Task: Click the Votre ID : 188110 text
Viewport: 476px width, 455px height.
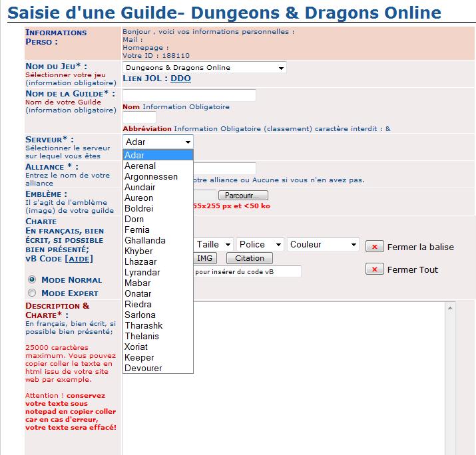Action: click(x=156, y=55)
